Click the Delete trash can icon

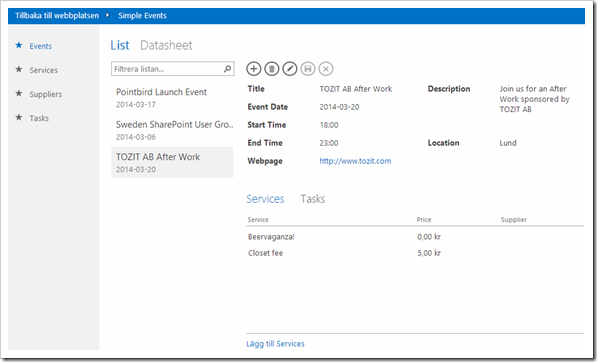271,69
